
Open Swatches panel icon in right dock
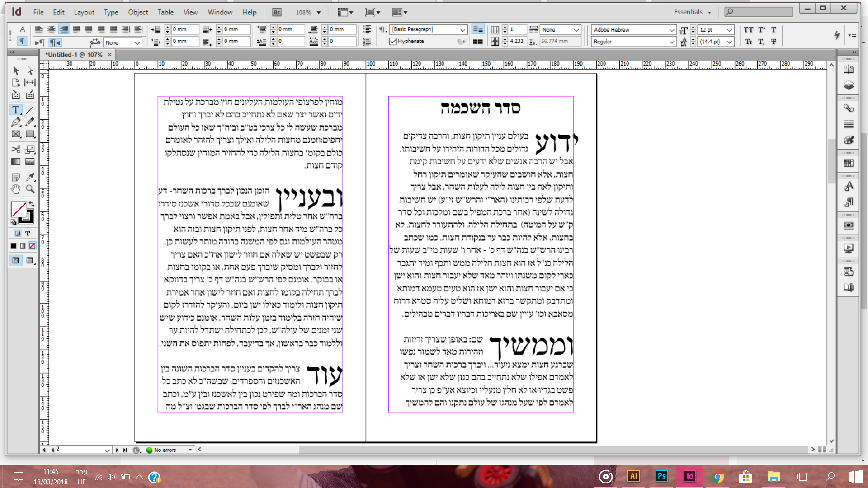pyautogui.click(x=849, y=163)
